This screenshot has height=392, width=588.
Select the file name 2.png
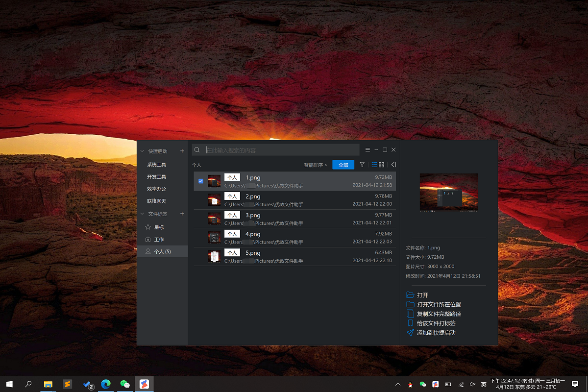253,196
